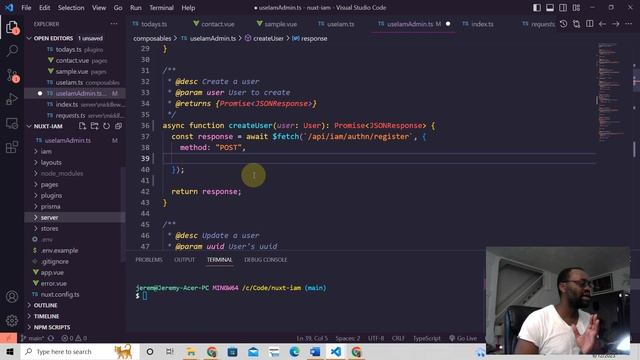This screenshot has width=640, height=360.
Task: Switch to the contact.vue editor tab
Action: pos(214,24)
